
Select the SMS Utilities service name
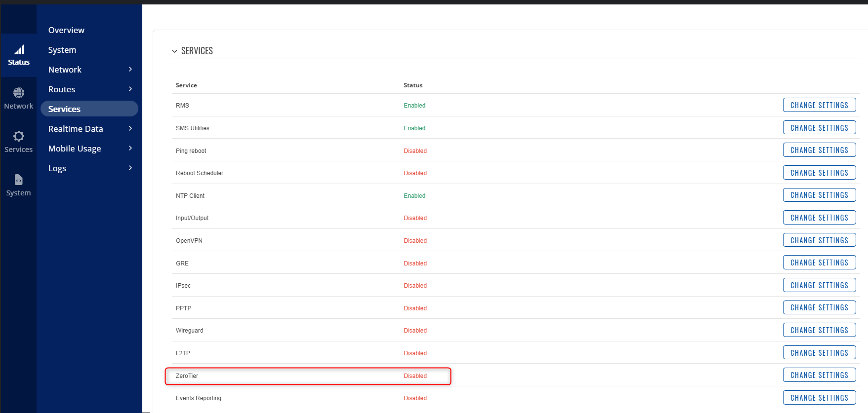(x=193, y=128)
